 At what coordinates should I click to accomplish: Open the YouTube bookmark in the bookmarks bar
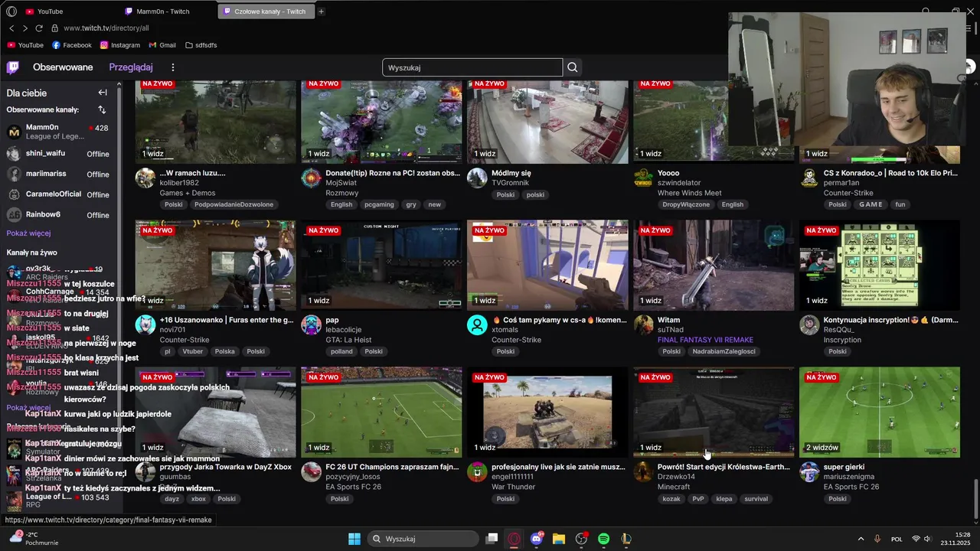point(25,45)
